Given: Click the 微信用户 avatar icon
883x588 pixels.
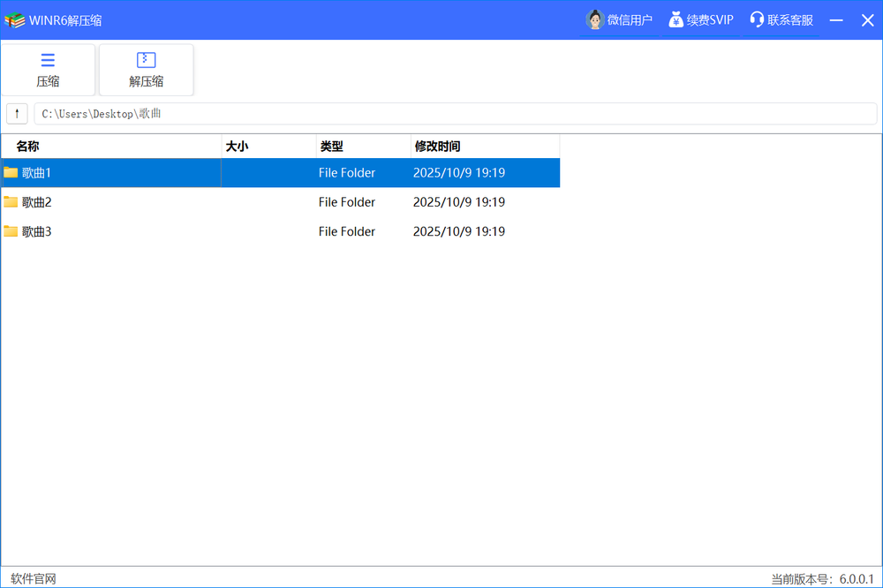Looking at the screenshot, I should tap(594, 19).
